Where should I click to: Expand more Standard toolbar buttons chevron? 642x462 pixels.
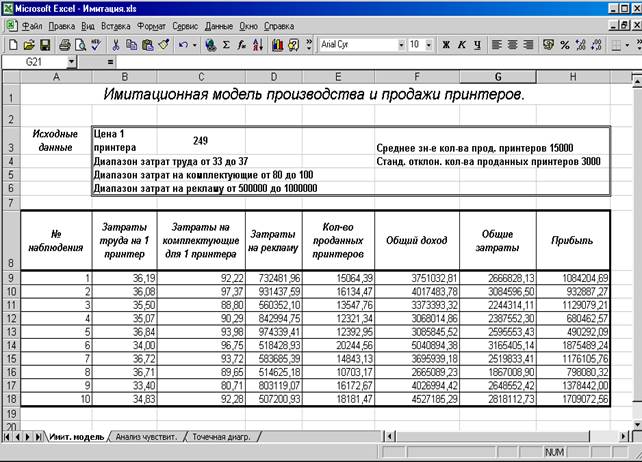309,45
